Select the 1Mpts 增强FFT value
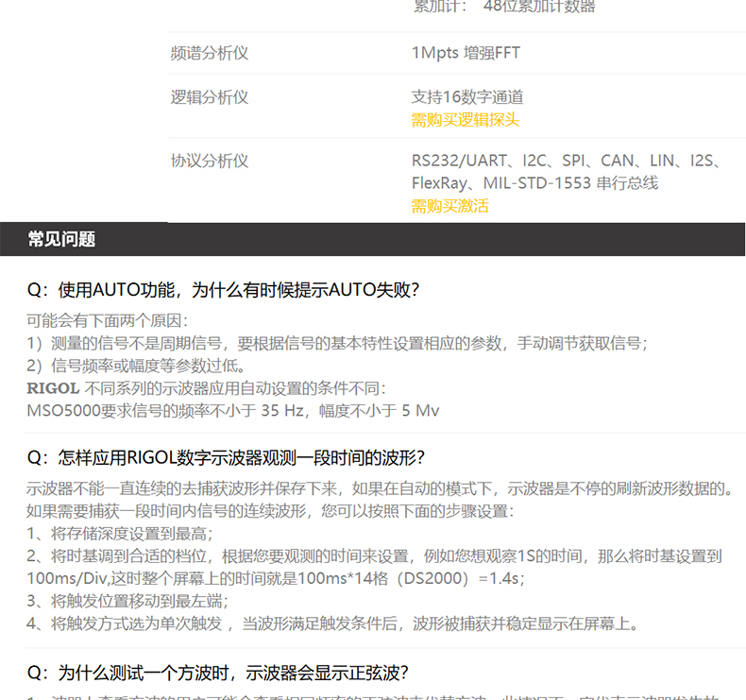Image resolution: width=746 pixels, height=700 pixels. pyautogui.click(x=466, y=53)
